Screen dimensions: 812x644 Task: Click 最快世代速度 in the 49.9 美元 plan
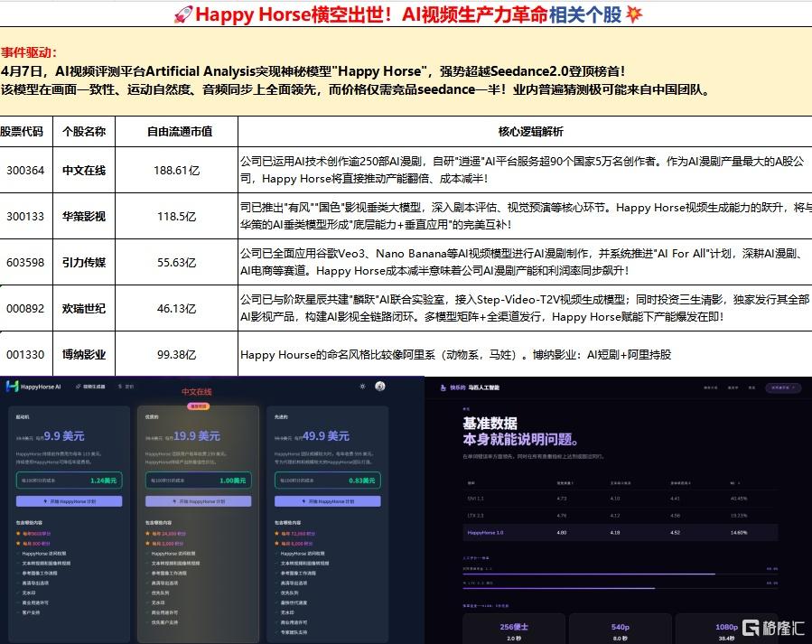[x=294, y=602]
